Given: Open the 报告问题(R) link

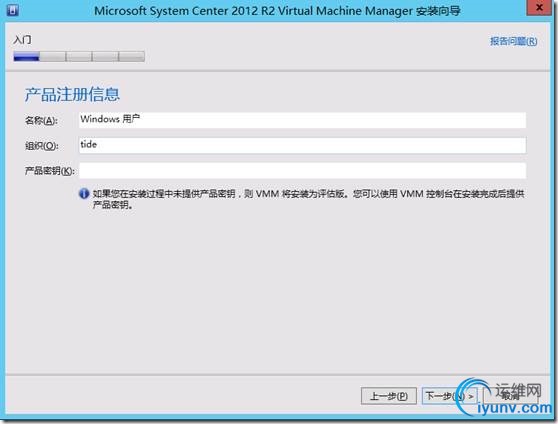Looking at the screenshot, I should [x=514, y=41].
